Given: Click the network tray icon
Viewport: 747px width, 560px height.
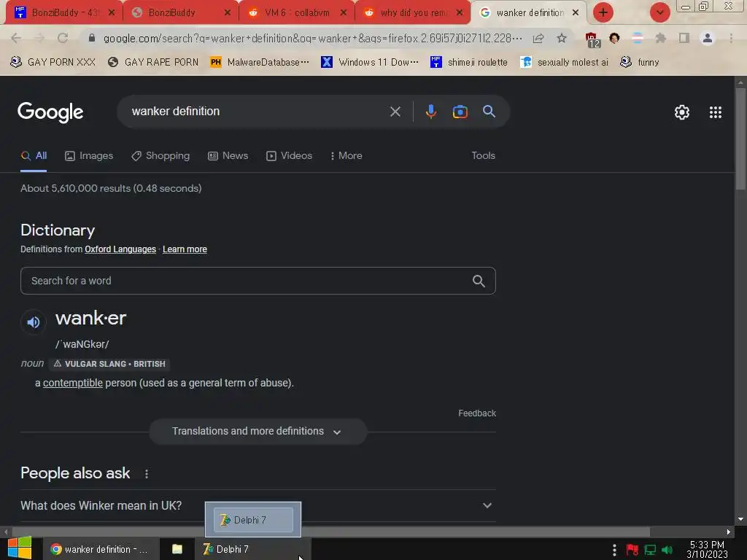Looking at the screenshot, I should (650, 550).
